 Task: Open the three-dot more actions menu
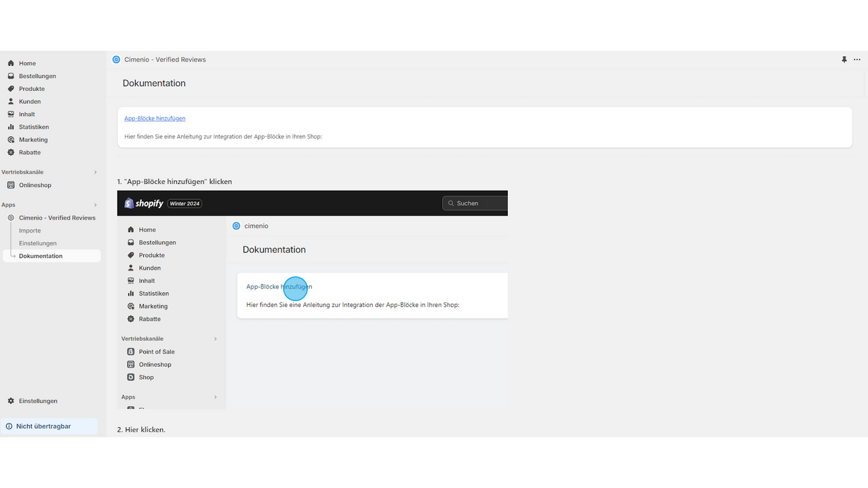(857, 60)
